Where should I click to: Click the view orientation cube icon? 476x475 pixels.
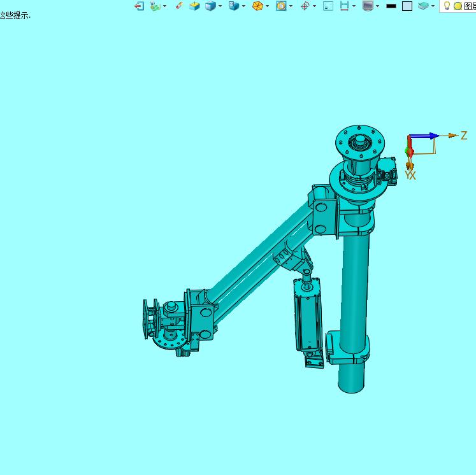pyautogui.click(x=234, y=6)
